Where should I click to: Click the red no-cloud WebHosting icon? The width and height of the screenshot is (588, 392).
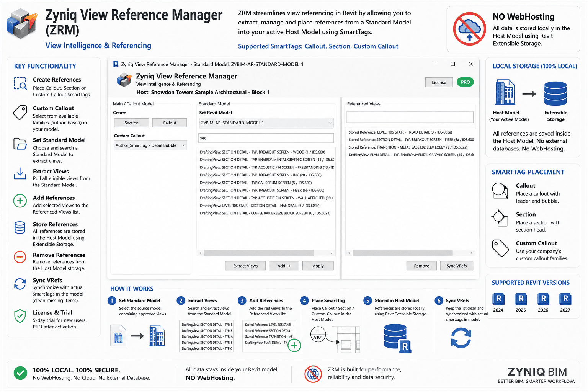[470, 29]
